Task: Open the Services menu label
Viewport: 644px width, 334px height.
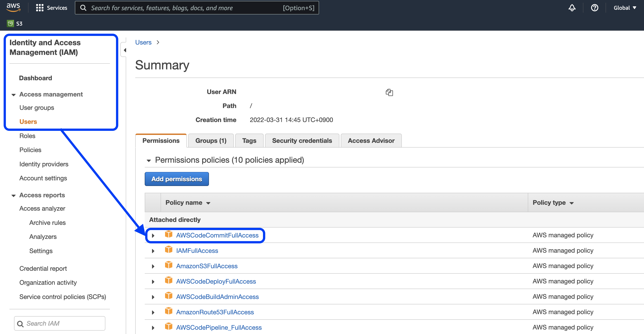Action: [x=57, y=8]
